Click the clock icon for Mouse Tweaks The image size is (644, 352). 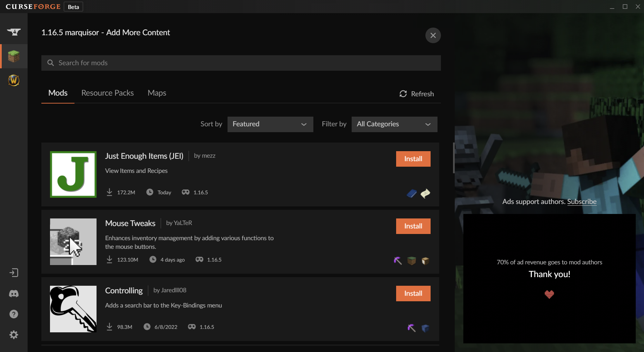(x=153, y=260)
